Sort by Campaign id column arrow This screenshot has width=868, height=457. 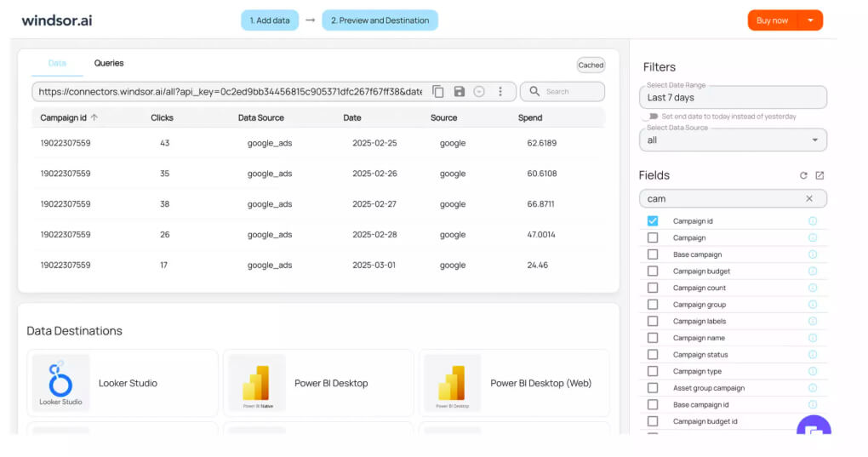(94, 118)
